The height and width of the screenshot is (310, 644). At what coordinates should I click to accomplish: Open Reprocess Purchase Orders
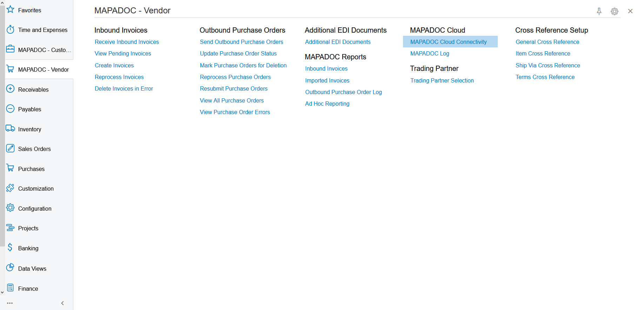(235, 77)
